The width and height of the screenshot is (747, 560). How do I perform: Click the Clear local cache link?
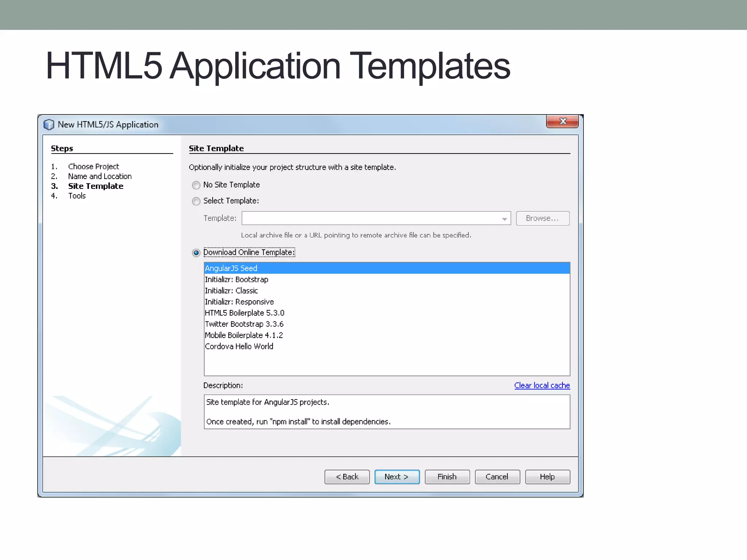(542, 385)
